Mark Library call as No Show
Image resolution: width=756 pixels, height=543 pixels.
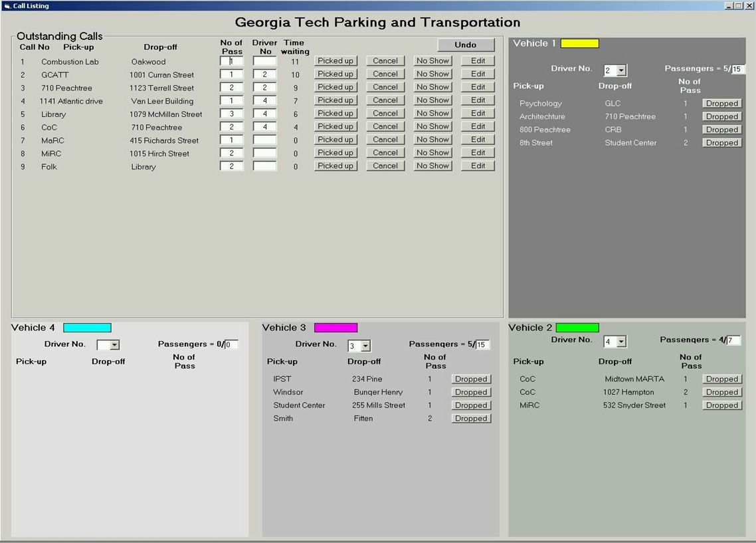[432, 113]
